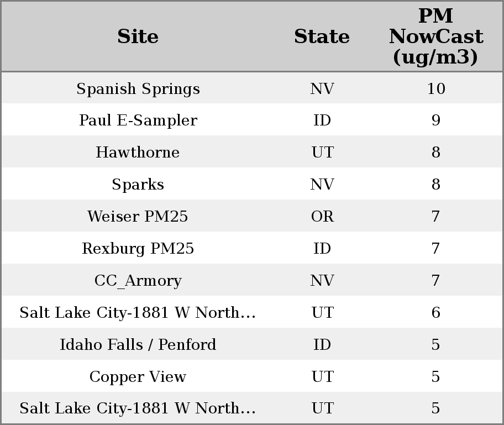Select the Rexburg PM25 site name
Image resolution: width=504 pixels, height=425 pixels.
coord(138,249)
